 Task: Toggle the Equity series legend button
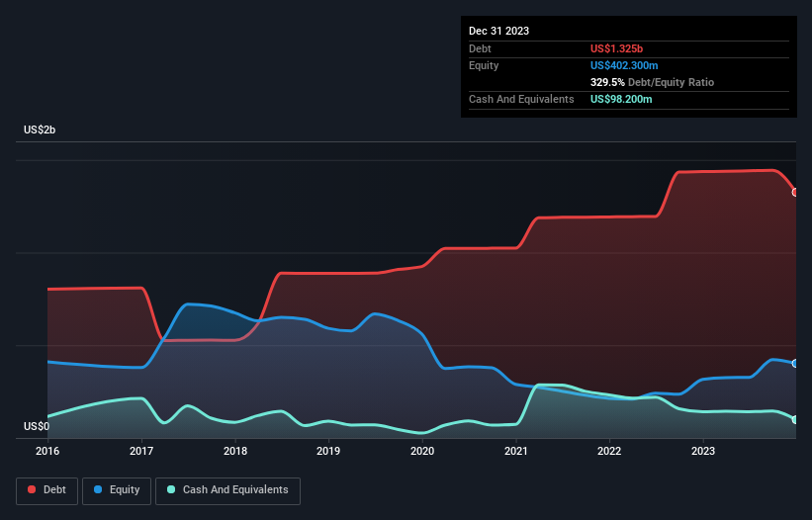(x=117, y=490)
